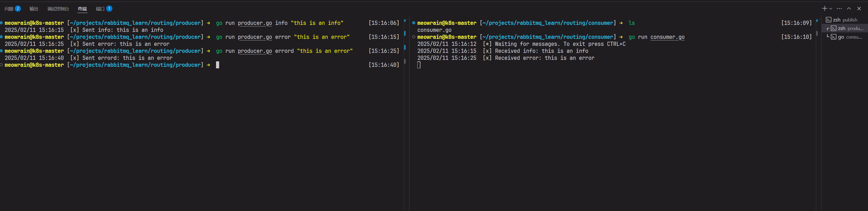868x211 pixels.
Task: Open the consumer.go link in the right terminal
Action: coord(667,37)
